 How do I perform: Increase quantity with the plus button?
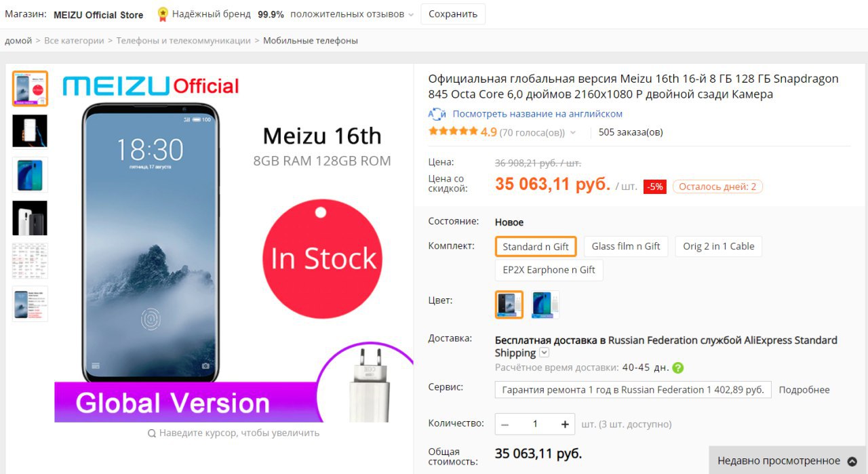point(565,424)
